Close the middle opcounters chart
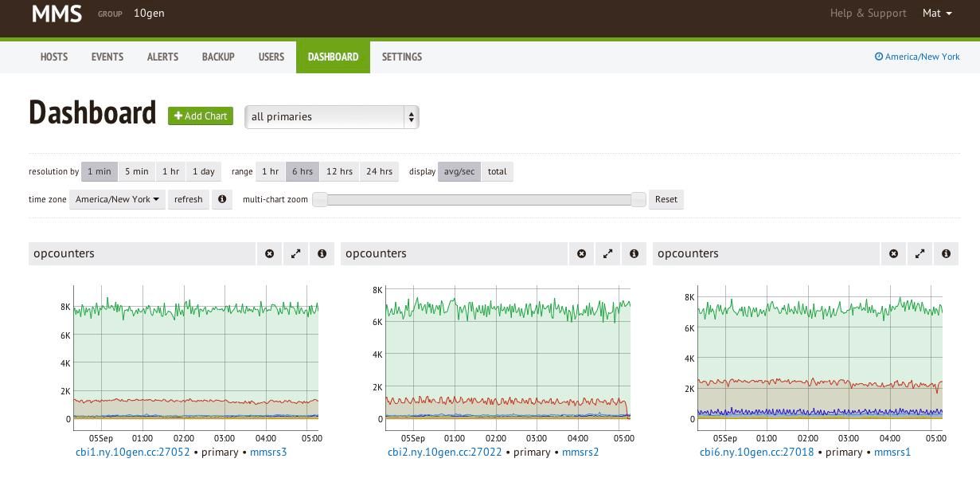Image resolution: width=980 pixels, height=478 pixels. 581,253
